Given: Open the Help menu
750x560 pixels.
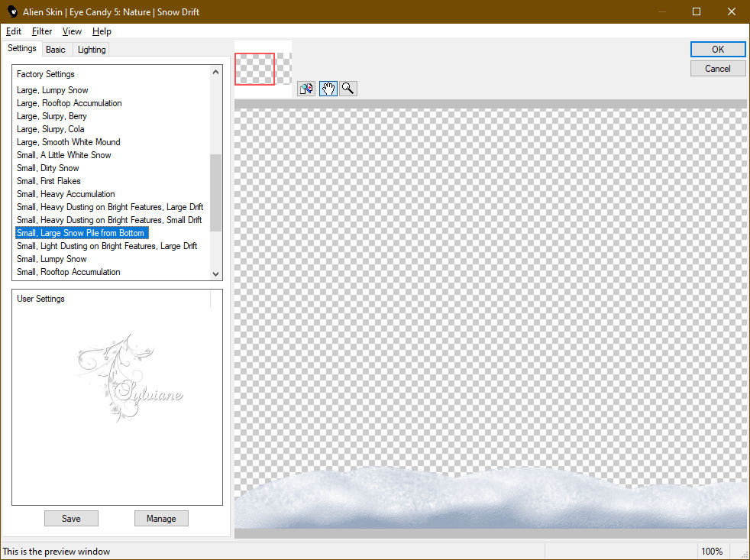Looking at the screenshot, I should 102,31.
